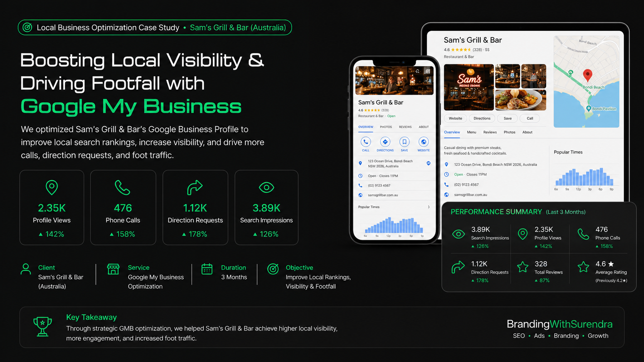The image size is (644, 362).
Task: Click the arrow icon above 1.12K Direction Requests card
Action: point(195,187)
